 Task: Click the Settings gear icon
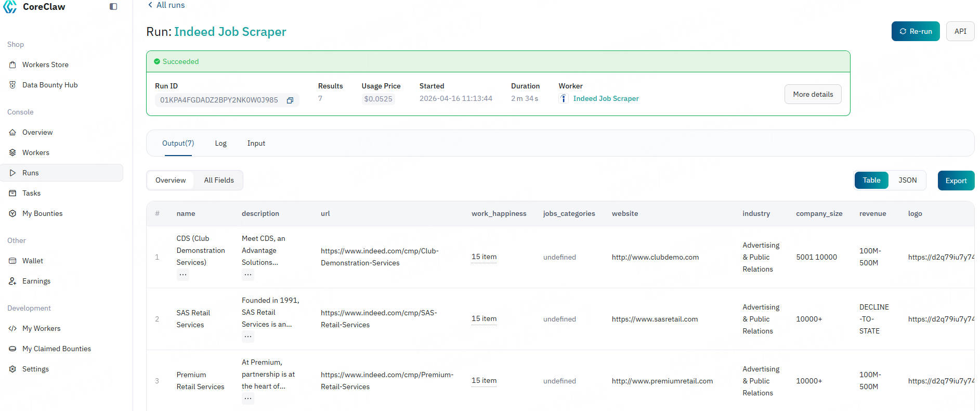12,369
